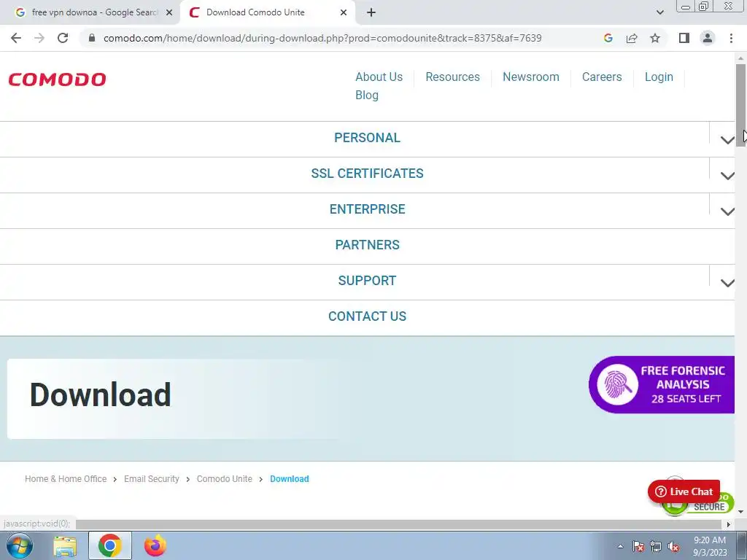Screen dimensions: 747x560
Task: Open the browser side panel icon
Action: pos(684,38)
